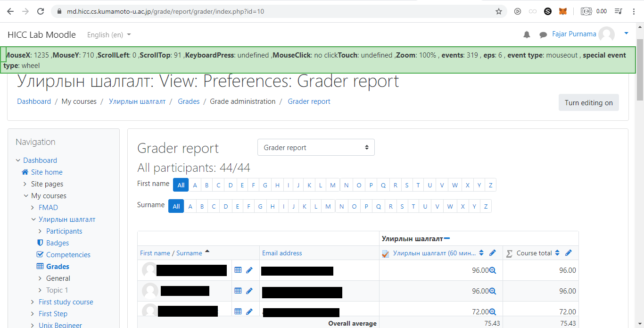
Task: Analyse 72.00 grade magnifier icon
Action: tap(493, 311)
